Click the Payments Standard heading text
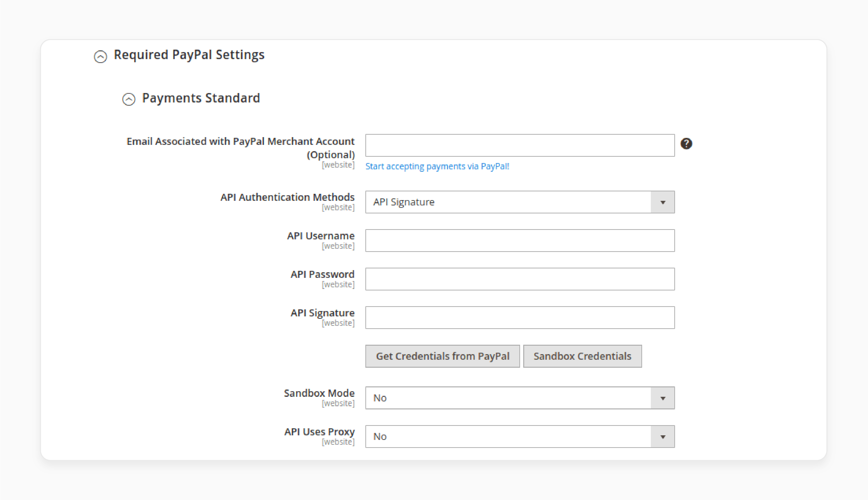Viewport: 868px width, 500px height. point(201,98)
